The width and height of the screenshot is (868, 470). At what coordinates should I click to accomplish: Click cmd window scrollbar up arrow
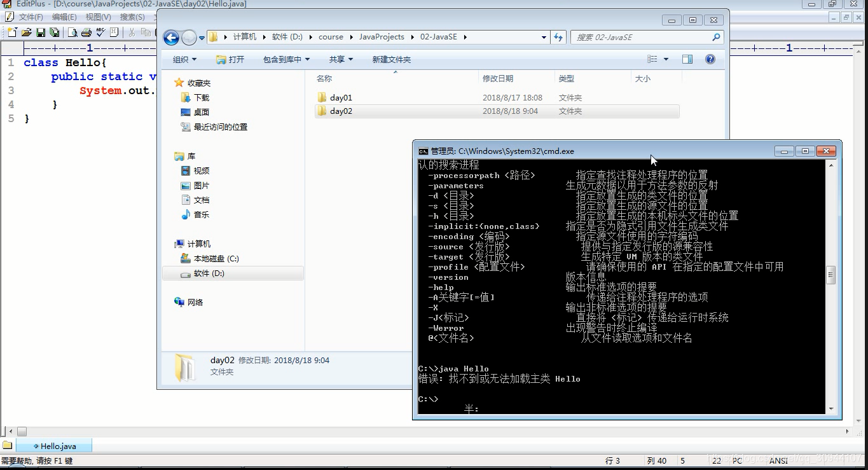(x=830, y=165)
